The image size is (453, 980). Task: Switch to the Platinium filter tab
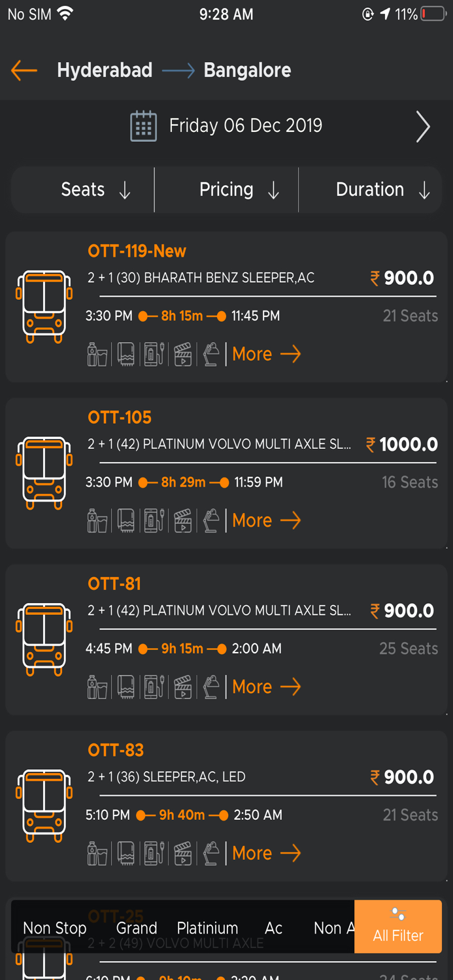(x=207, y=928)
